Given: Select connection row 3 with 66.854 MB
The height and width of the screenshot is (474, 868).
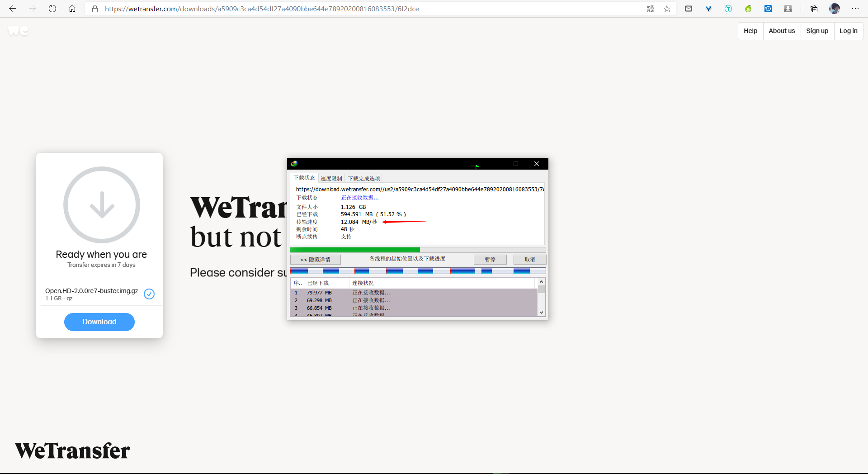Looking at the screenshot, I should [414, 308].
